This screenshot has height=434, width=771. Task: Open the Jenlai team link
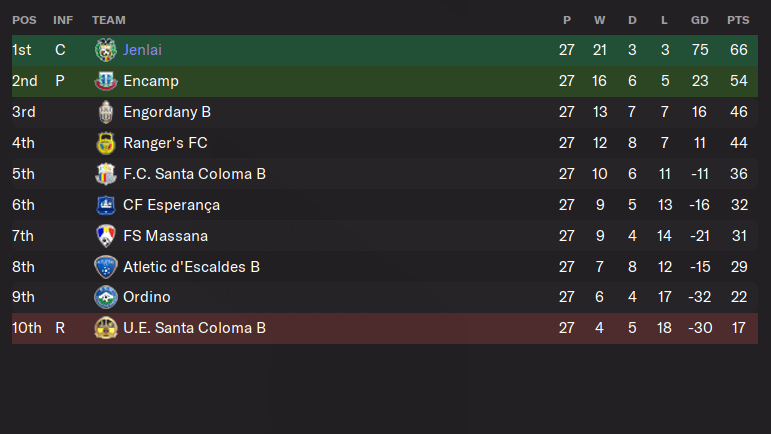[142, 50]
